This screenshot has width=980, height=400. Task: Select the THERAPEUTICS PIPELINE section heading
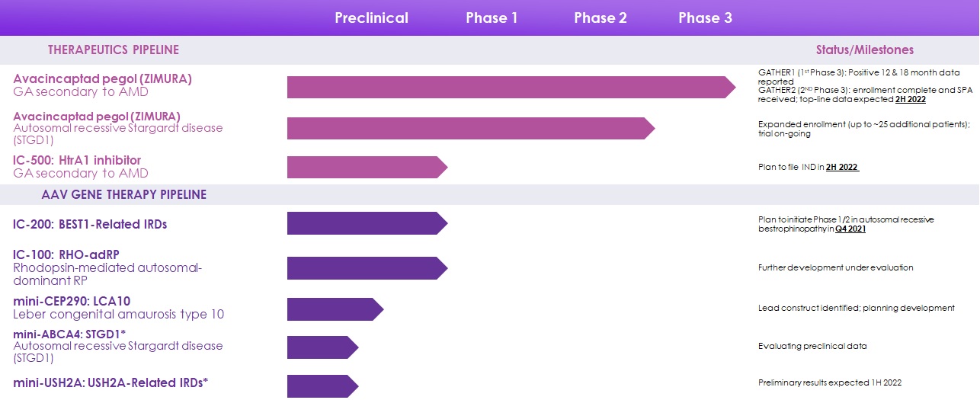pos(114,50)
